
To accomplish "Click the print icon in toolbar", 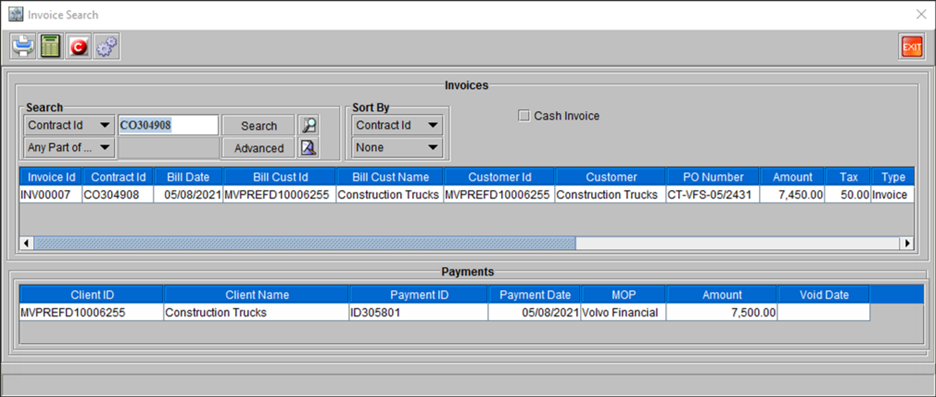I will point(24,47).
